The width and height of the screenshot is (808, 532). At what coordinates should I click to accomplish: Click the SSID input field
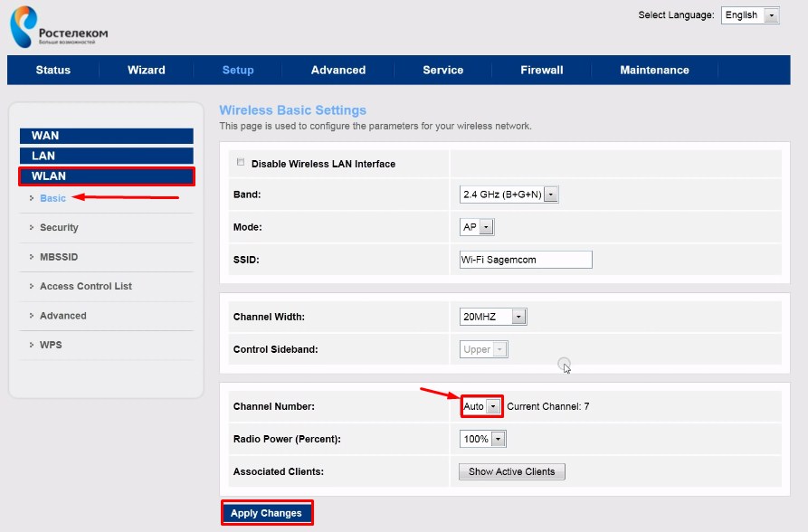(526, 260)
